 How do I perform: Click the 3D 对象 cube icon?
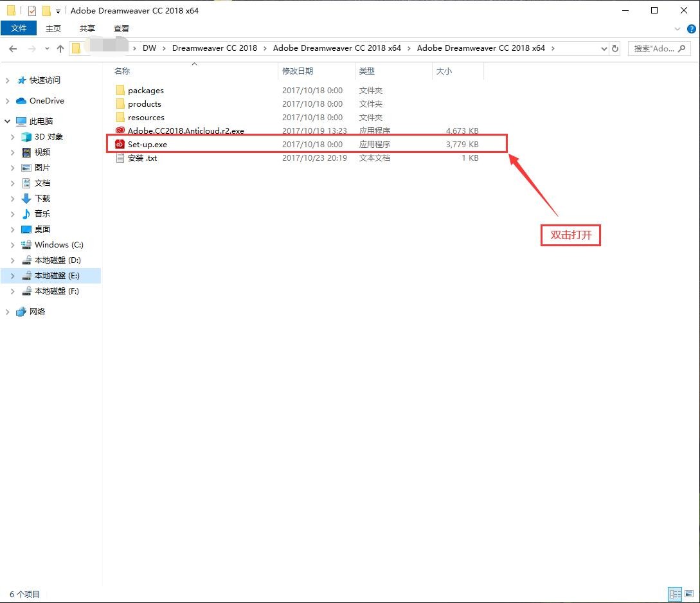tap(26, 136)
